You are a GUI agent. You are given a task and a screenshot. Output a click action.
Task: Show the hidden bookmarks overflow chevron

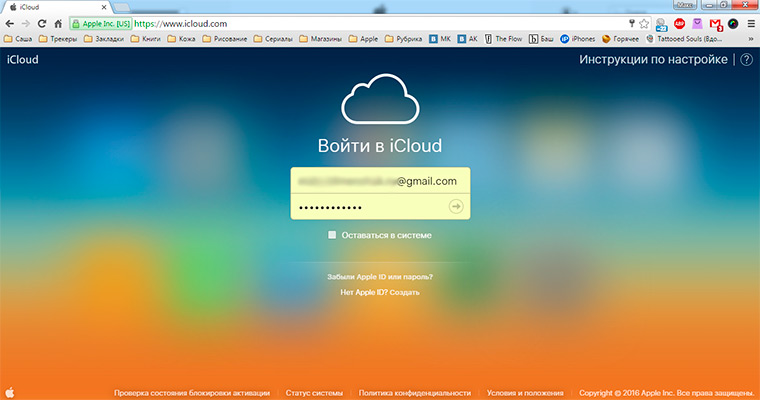[751, 39]
